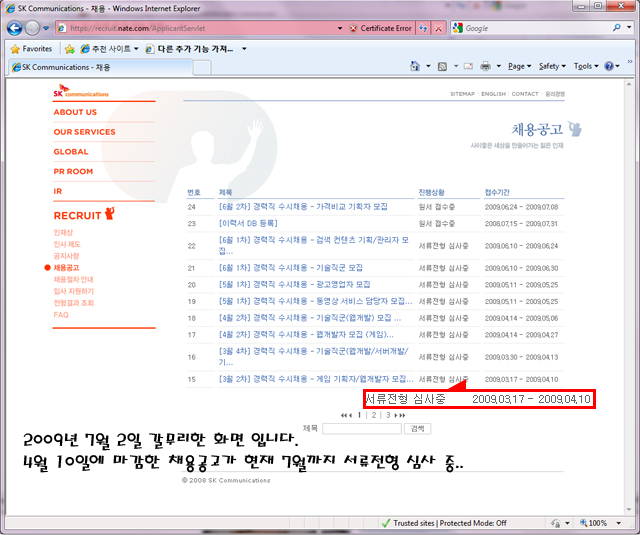Screen dimensions: 640x535
Task: Open PR ROOM in side navigation
Action: coord(73,171)
